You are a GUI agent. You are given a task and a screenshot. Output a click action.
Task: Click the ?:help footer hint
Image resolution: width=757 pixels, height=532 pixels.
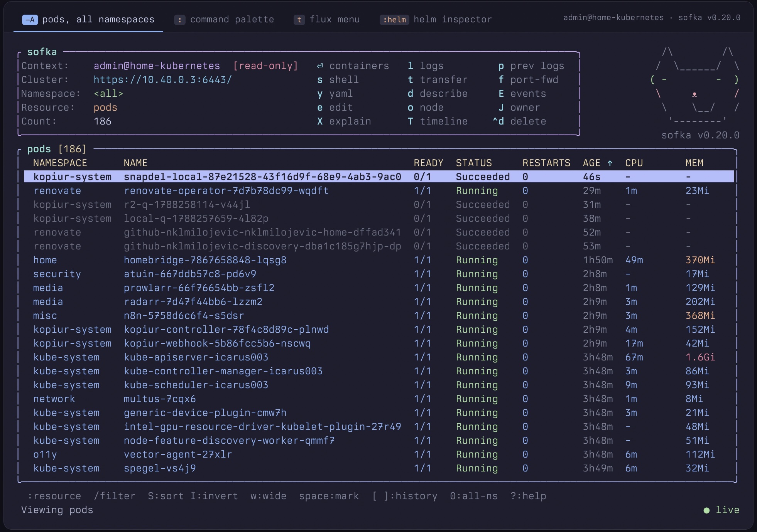click(528, 496)
